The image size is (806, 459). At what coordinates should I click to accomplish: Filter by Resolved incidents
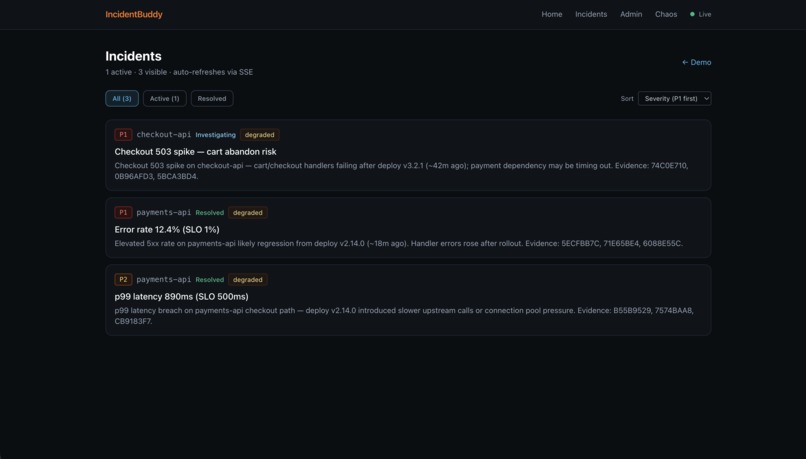point(212,98)
